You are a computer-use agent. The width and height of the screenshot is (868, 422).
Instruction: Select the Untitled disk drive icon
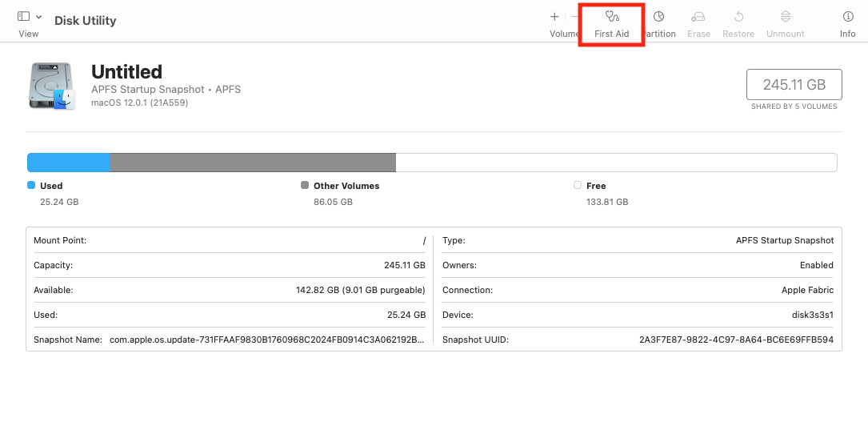click(x=51, y=86)
